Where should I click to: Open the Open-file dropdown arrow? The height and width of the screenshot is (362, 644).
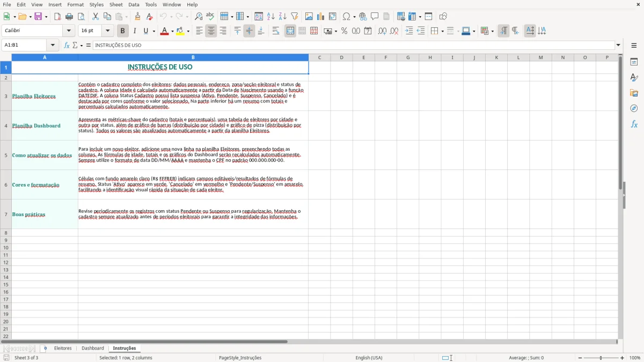pyautogui.click(x=30, y=17)
